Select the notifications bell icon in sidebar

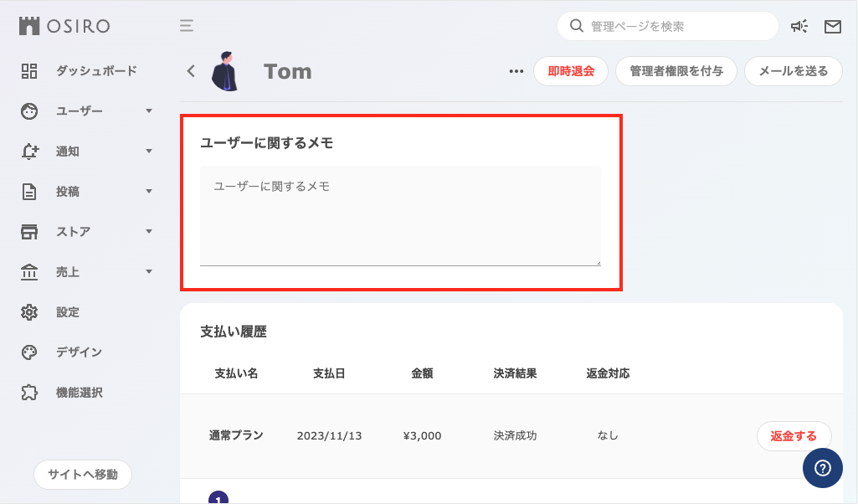pos(29,152)
